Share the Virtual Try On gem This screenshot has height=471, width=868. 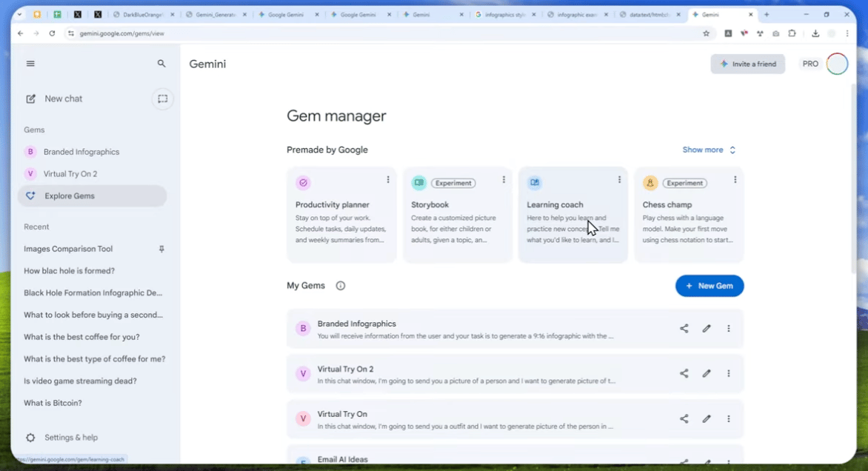click(x=684, y=419)
